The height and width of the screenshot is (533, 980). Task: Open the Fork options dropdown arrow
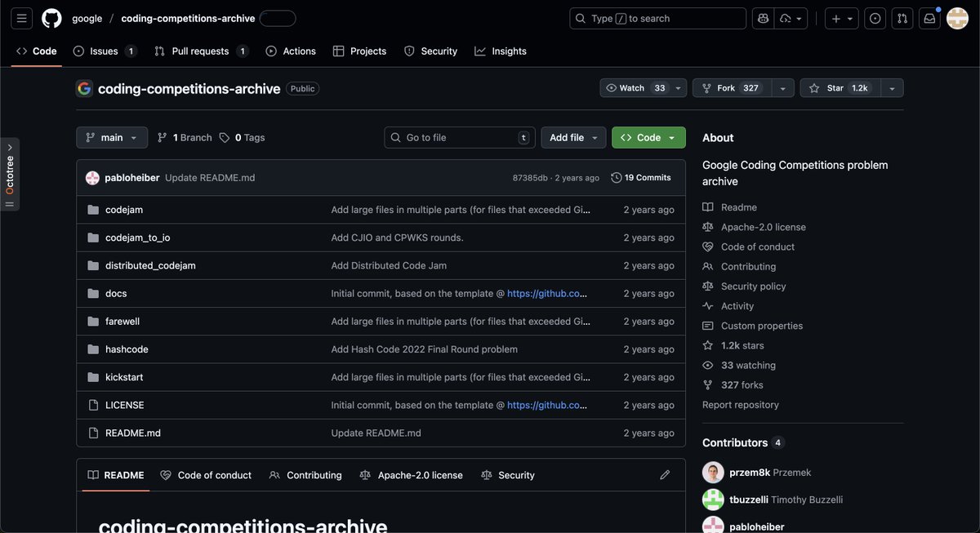[x=782, y=88]
